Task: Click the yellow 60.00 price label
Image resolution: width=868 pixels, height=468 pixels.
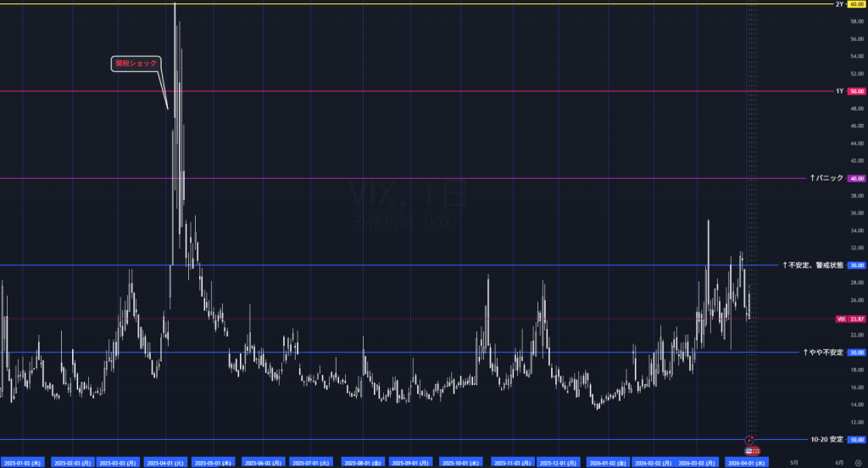Action: (856, 4)
